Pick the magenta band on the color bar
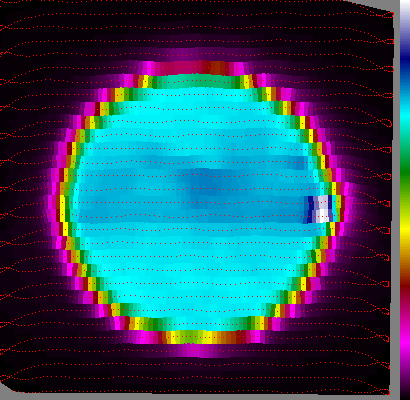This screenshot has height=400, width=410. pos(405,340)
